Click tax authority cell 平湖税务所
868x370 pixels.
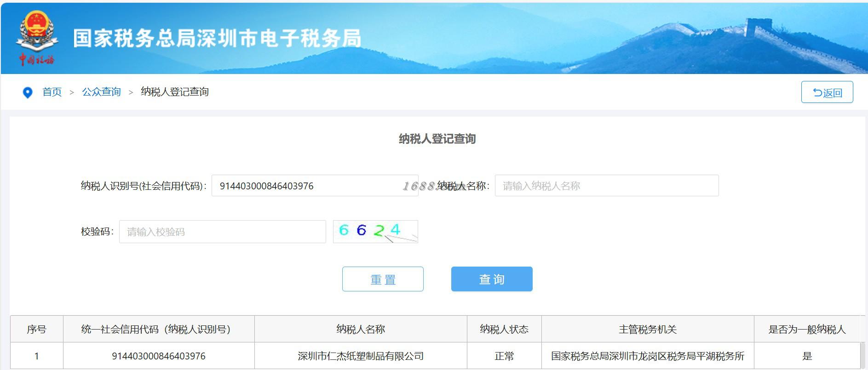point(648,356)
